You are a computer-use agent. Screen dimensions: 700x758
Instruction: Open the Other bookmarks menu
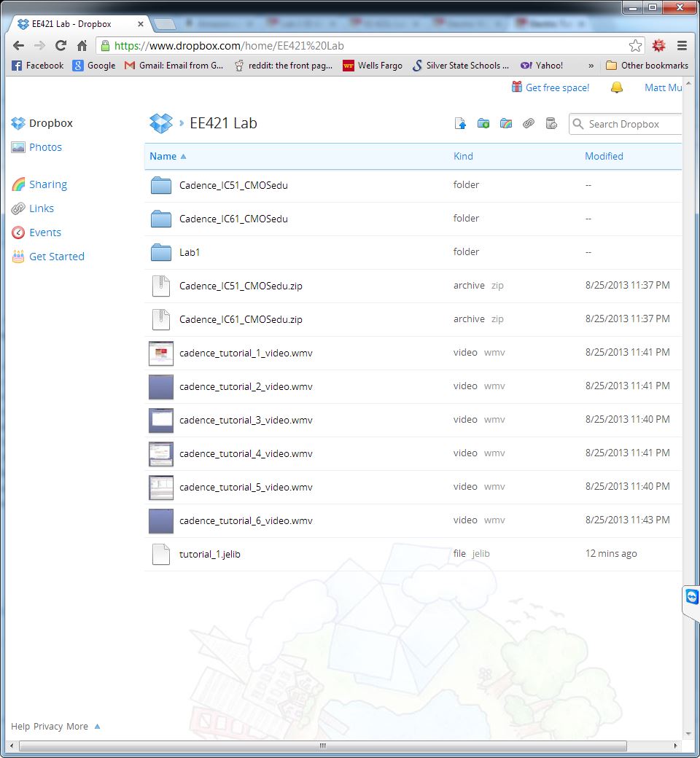point(647,66)
